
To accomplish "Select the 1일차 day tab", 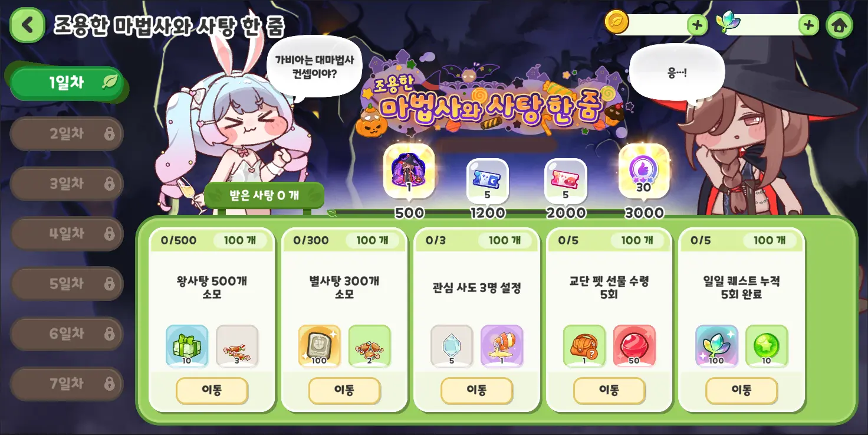I will [67, 83].
